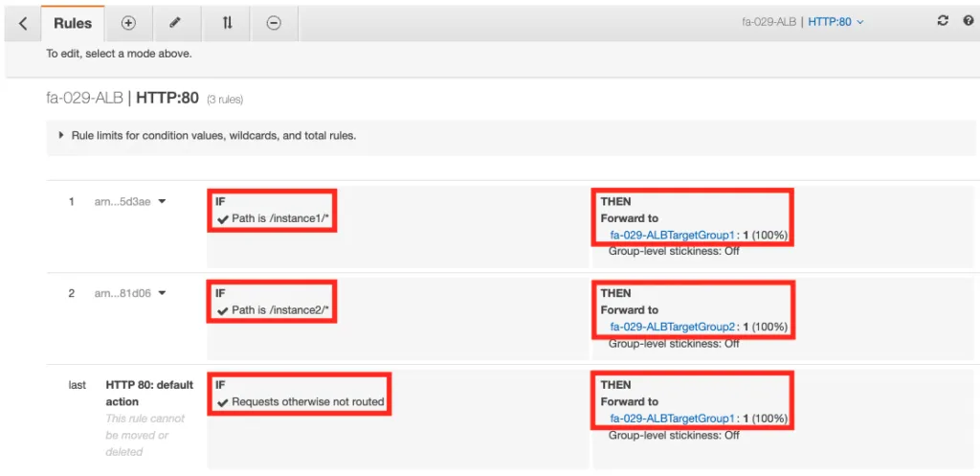This screenshot has height=476, width=980.
Task: Click the 'arn...5d3ae' rule identifier text
Action: (122, 201)
